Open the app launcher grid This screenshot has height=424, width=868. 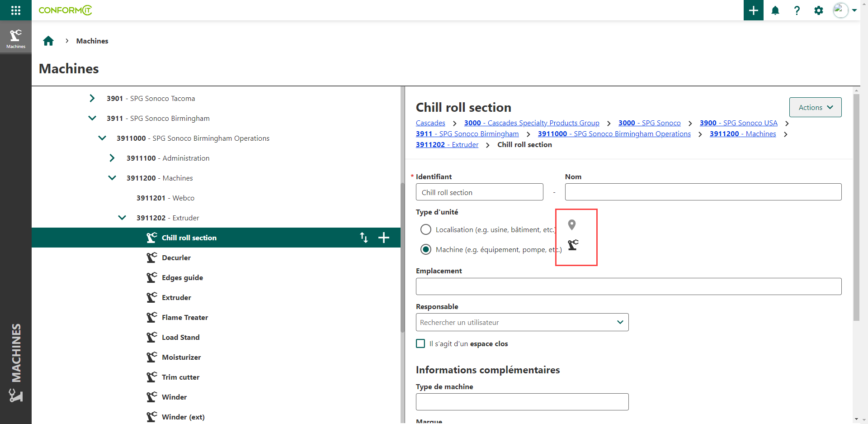pos(16,10)
